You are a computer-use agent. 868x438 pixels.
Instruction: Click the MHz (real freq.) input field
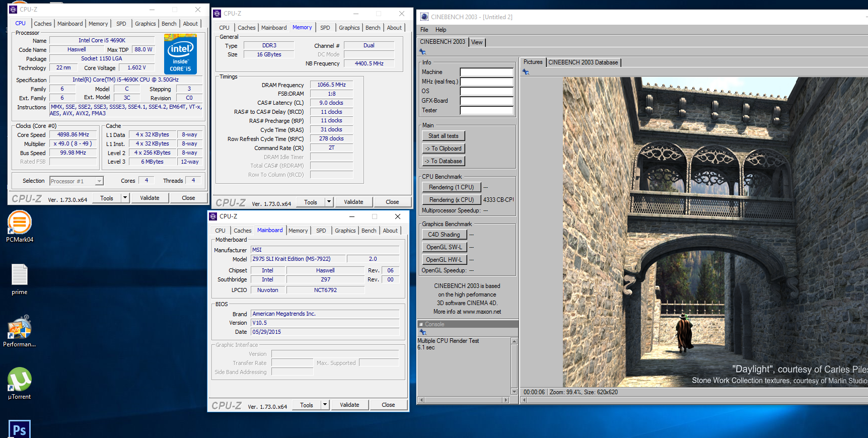[x=486, y=82]
